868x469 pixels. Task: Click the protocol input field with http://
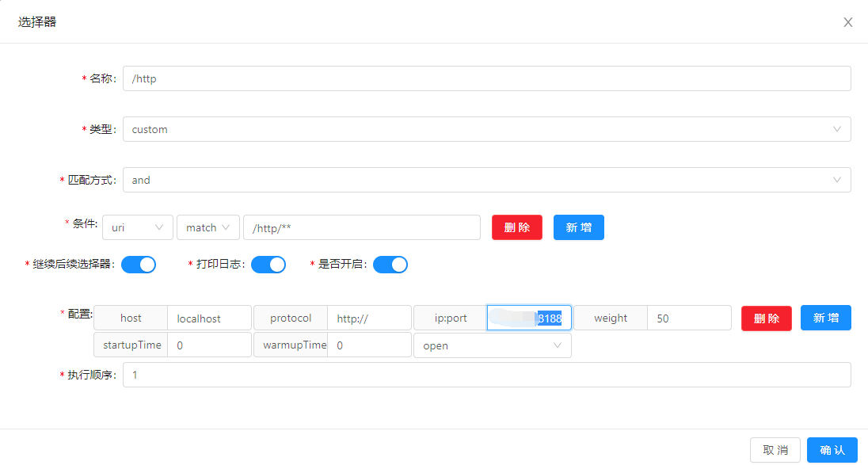[369, 318]
